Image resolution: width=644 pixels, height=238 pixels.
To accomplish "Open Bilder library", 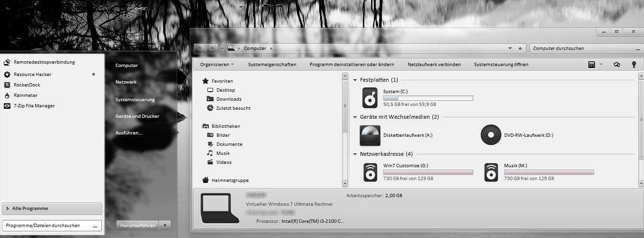I will [219, 135].
